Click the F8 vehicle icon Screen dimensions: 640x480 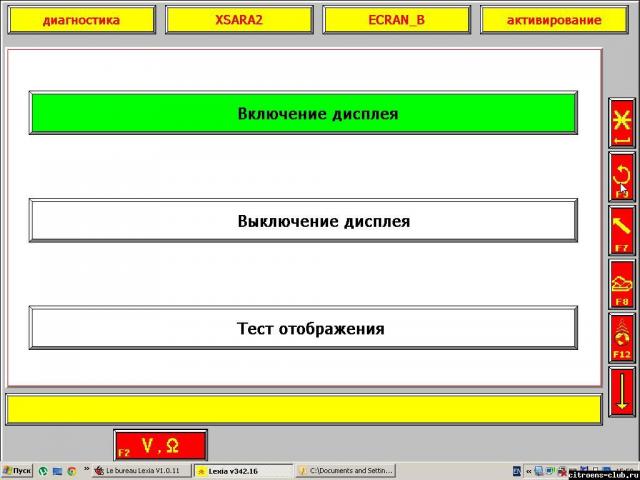click(622, 284)
